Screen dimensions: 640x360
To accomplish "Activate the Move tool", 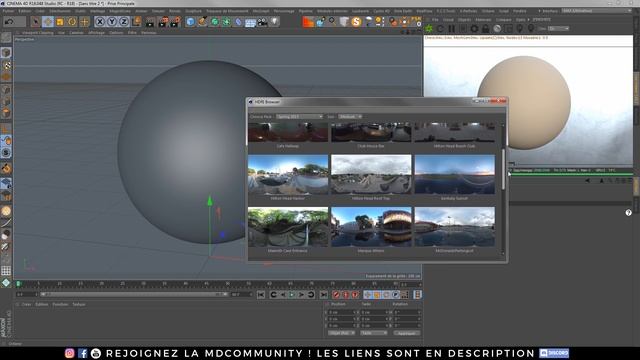I will 48,22.
